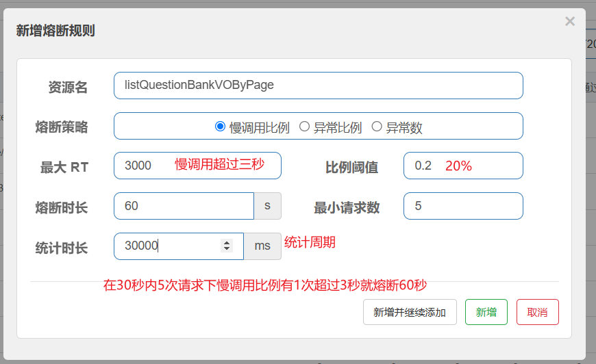Image resolution: width=596 pixels, height=364 pixels.
Task: Click the 新增熔断规则 dialog title
Action: click(x=55, y=30)
